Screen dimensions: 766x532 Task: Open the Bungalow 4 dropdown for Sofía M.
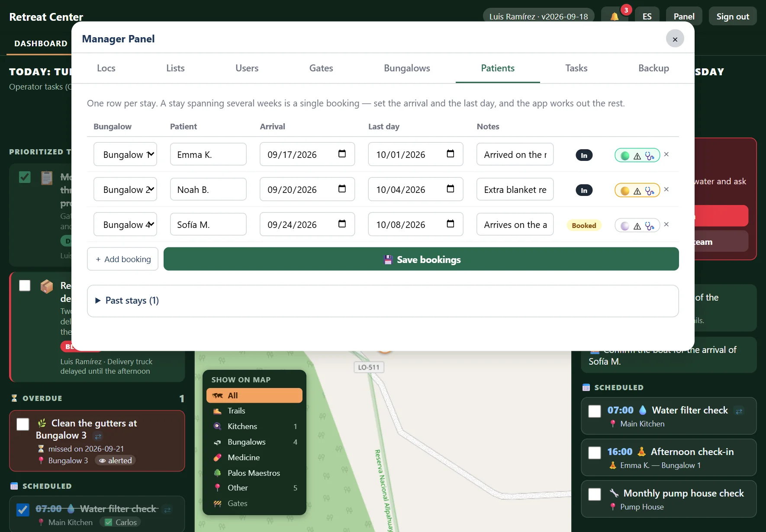pyautogui.click(x=125, y=224)
